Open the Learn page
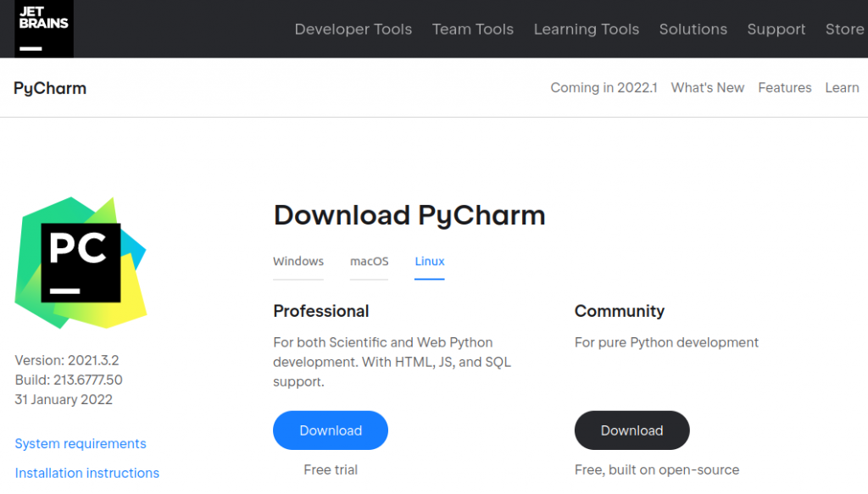 [842, 87]
